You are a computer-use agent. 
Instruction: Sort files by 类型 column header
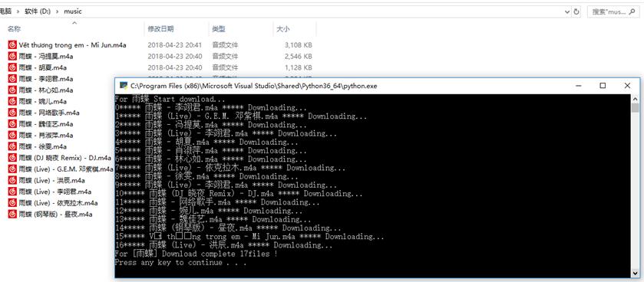tap(219, 29)
